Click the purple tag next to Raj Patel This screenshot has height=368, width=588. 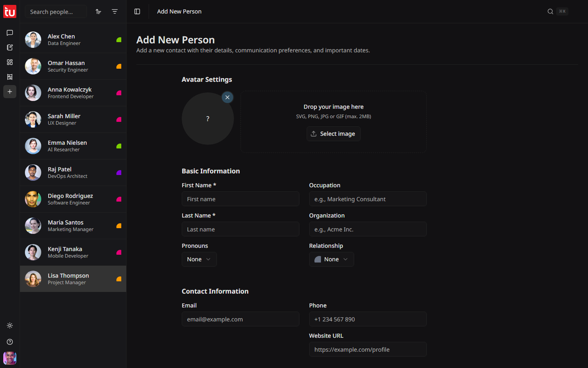click(x=119, y=173)
